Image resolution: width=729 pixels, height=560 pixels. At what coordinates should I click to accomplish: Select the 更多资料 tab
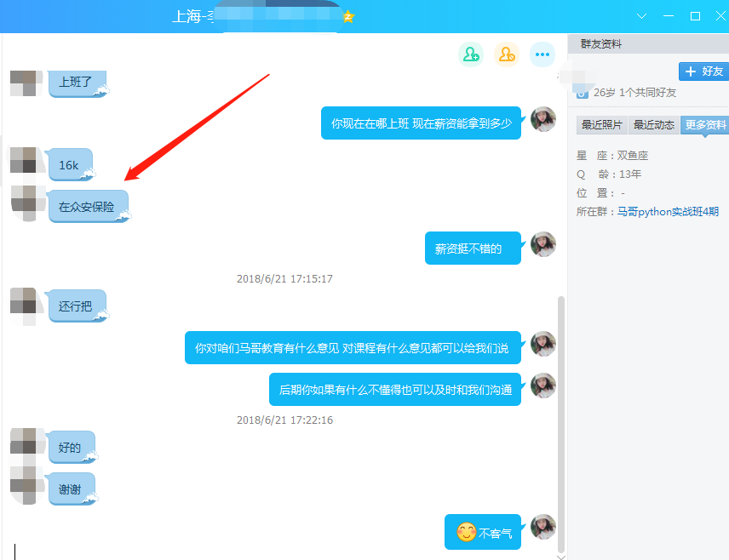(705, 125)
